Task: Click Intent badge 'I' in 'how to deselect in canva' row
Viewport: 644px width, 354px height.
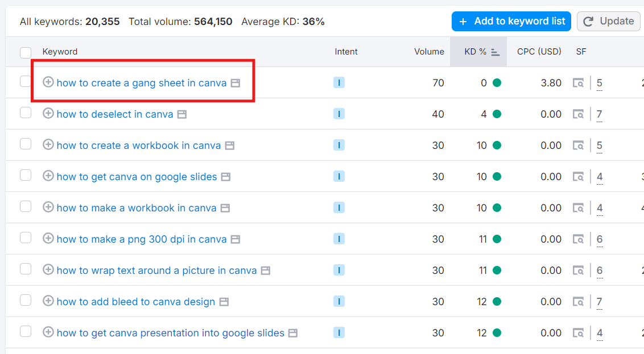Action: click(339, 114)
